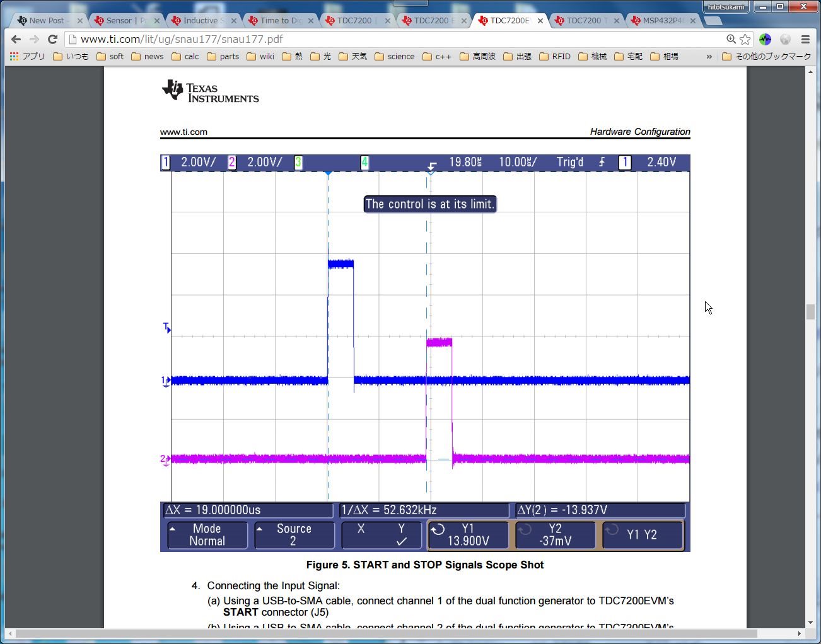Image resolution: width=821 pixels, height=644 pixels.
Task: Click the browser forward arrow
Action: [35, 39]
